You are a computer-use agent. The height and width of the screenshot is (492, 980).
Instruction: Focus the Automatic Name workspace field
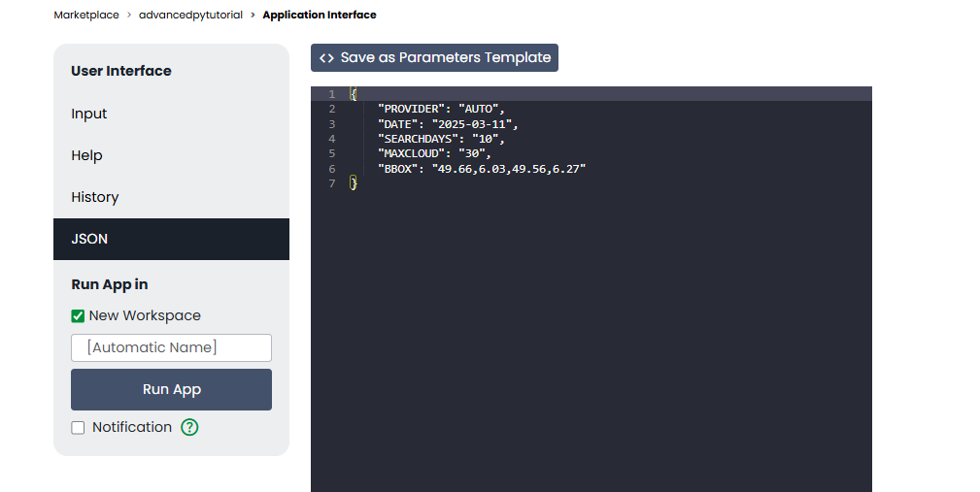pos(171,347)
